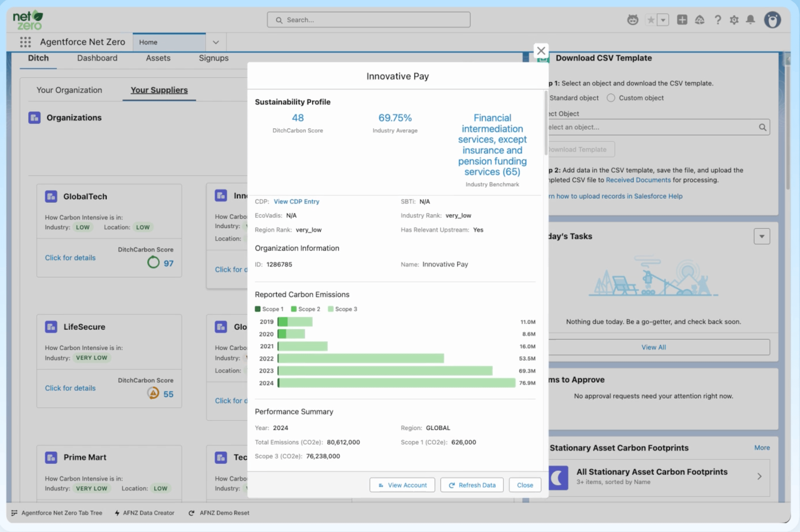Click the Refresh Data button
This screenshot has height=532, width=800.
click(471, 485)
